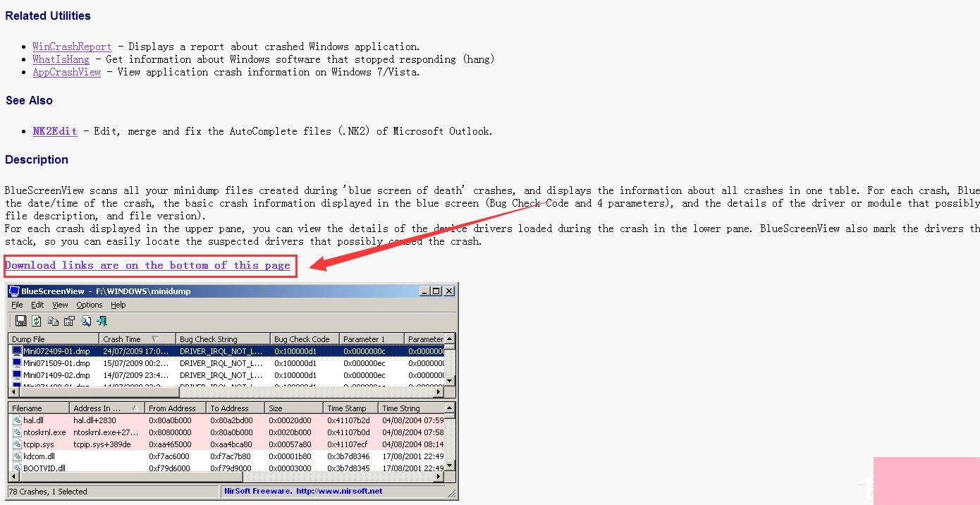Screen dimensions: 980x505
Task: Open the View menu in BlueScreenView
Action: tap(60, 305)
